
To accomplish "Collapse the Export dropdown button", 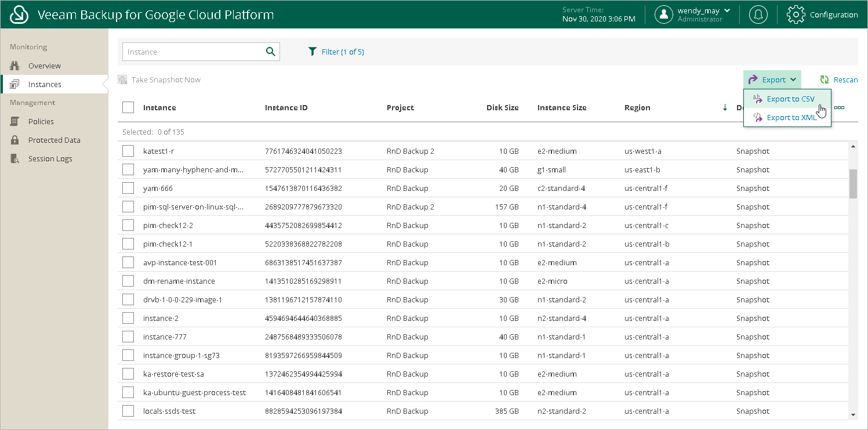I will [x=772, y=80].
